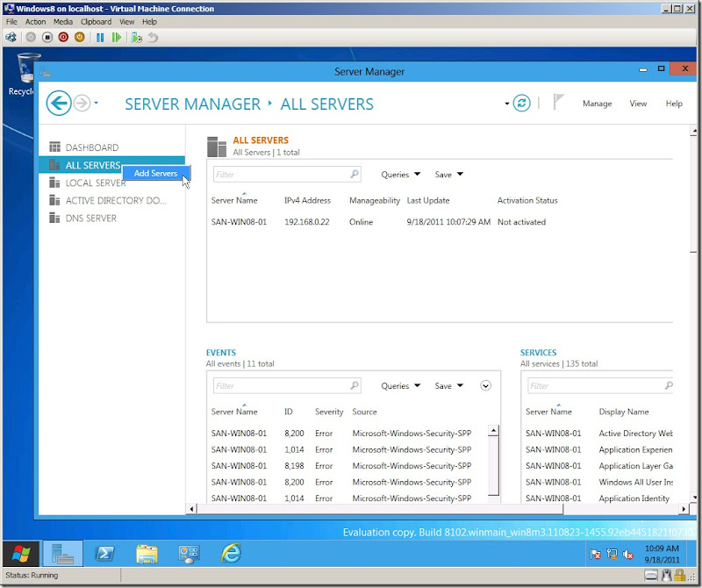Image resolution: width=702 pixels, height=588 pixels.
Task: Open the notifications flag icon
Action: tap(559, 103)
